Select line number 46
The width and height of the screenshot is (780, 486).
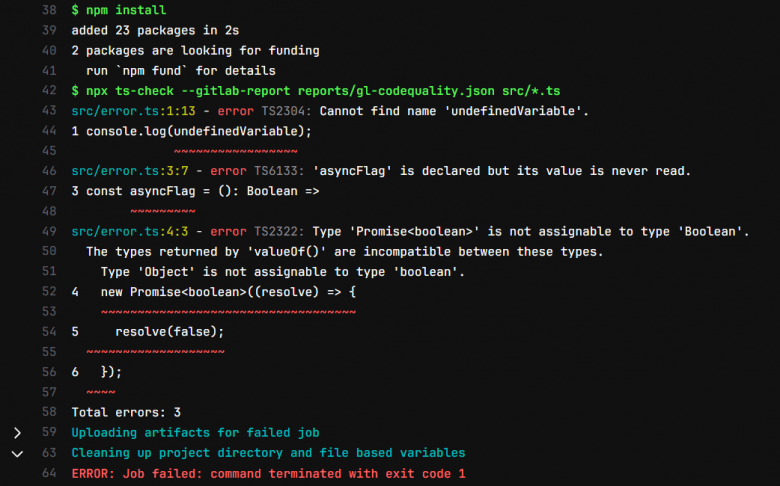coord(49,171)
